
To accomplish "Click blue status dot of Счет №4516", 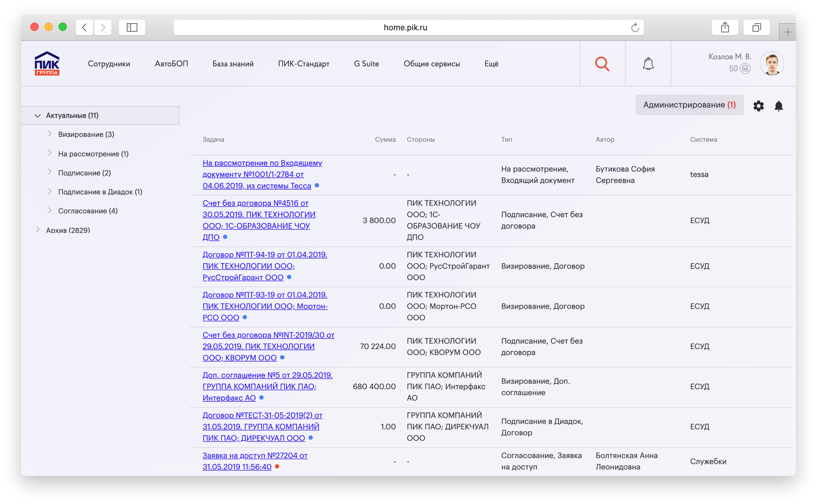I will (x=225, y=237).
